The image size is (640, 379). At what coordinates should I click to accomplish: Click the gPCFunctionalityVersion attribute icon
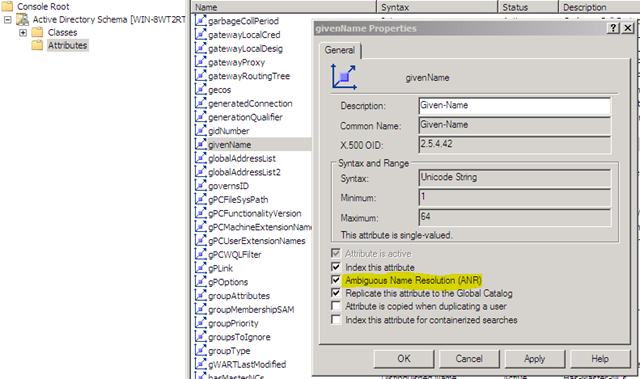(200, 213)
